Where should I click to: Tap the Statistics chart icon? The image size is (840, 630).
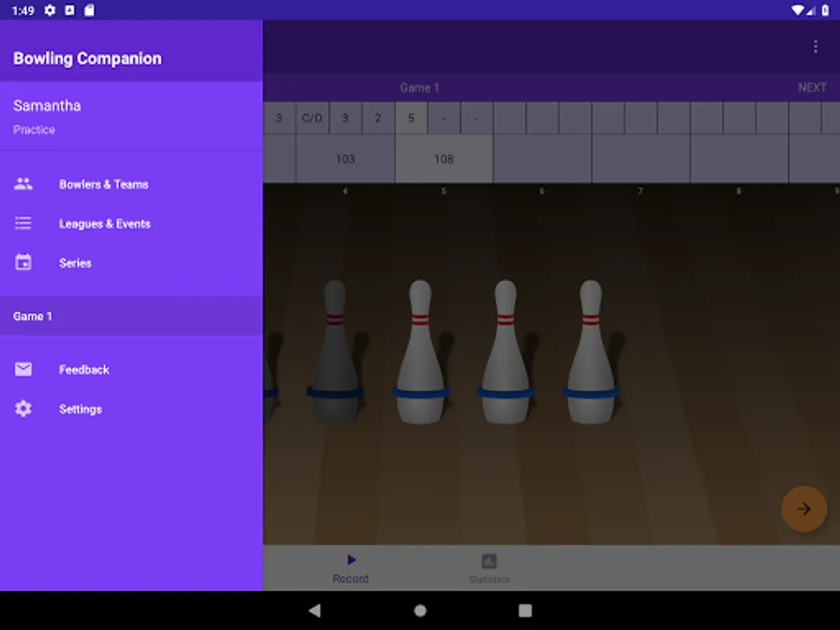[489, 561]
